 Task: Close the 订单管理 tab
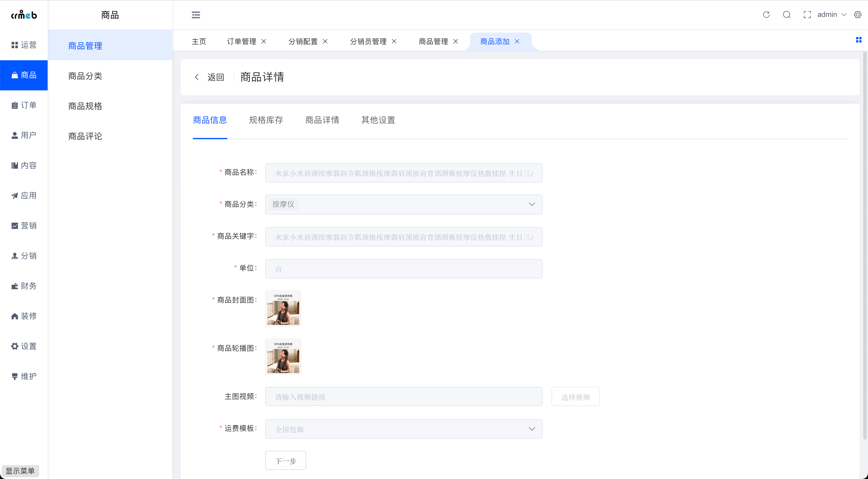coord(264,41)
